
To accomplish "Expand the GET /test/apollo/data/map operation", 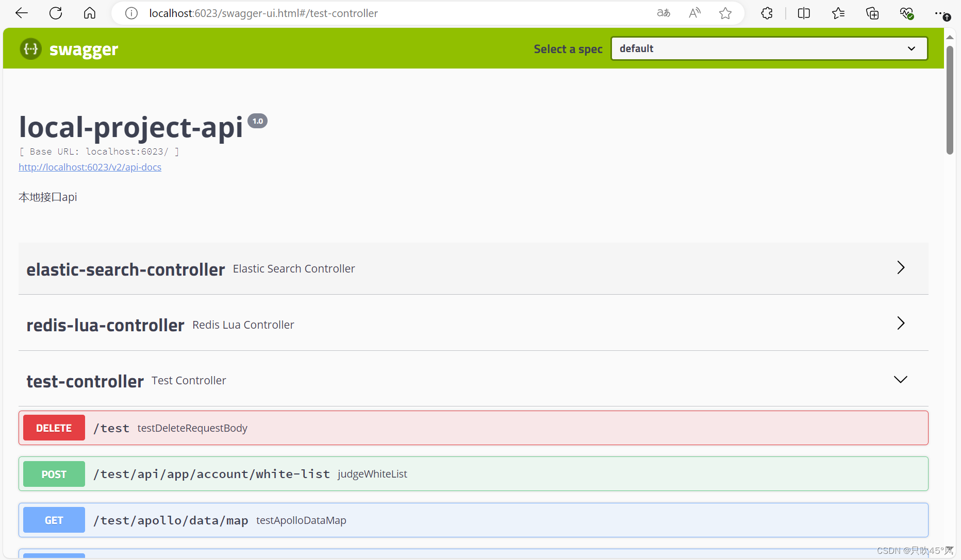I will point(473,520).
